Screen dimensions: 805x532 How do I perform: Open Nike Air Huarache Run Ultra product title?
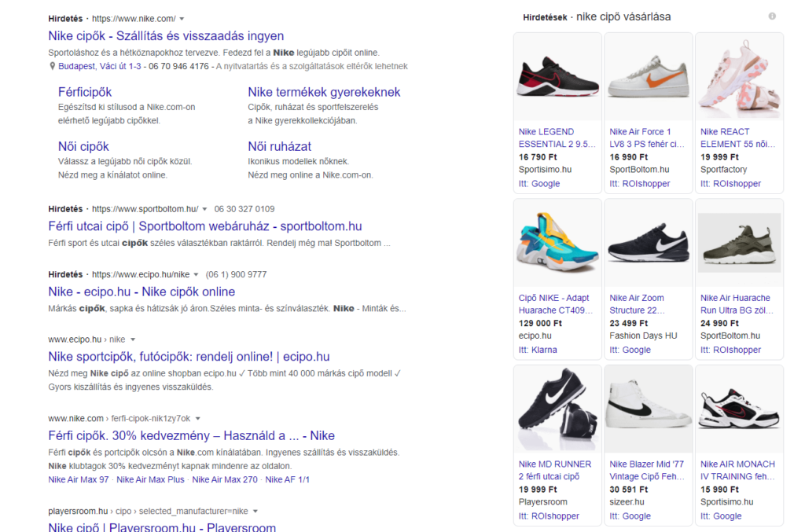(x=737, y=304)
